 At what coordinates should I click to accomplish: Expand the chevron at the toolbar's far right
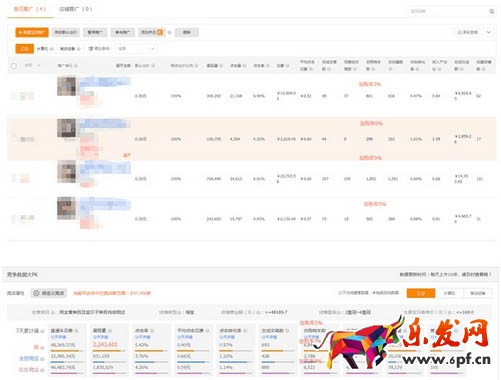[488, 32]
